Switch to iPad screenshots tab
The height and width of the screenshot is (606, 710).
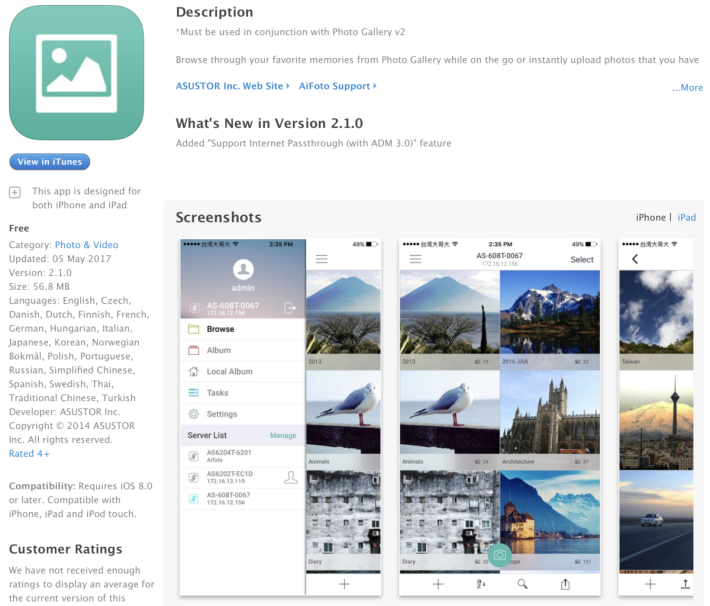click(686, 217)
